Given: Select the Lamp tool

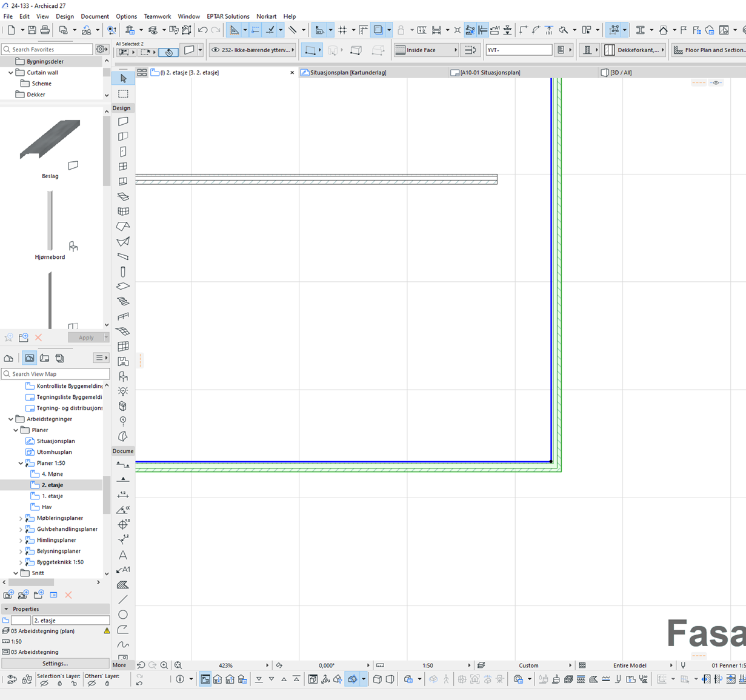Looking at the screenshot, I should click(x=123, y=392).
